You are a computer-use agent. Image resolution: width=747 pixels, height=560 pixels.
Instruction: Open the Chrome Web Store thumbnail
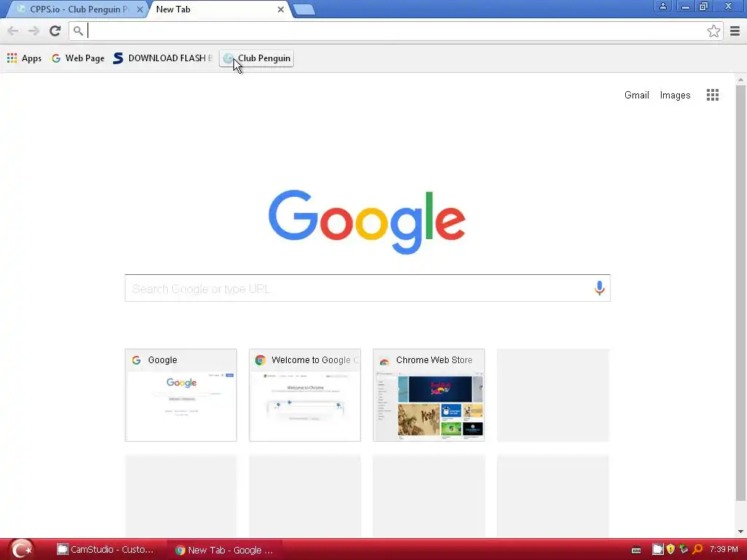click(429, 395)
